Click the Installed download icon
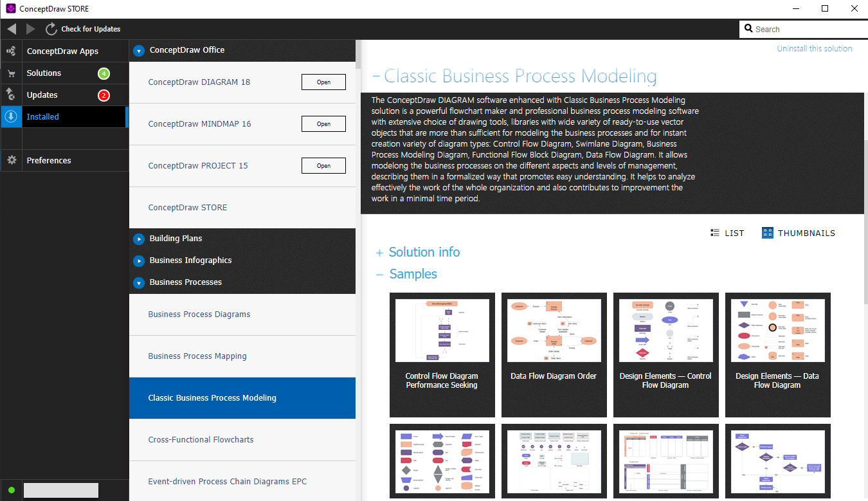This screenshot has height=501, width=868. click(11, 117)
